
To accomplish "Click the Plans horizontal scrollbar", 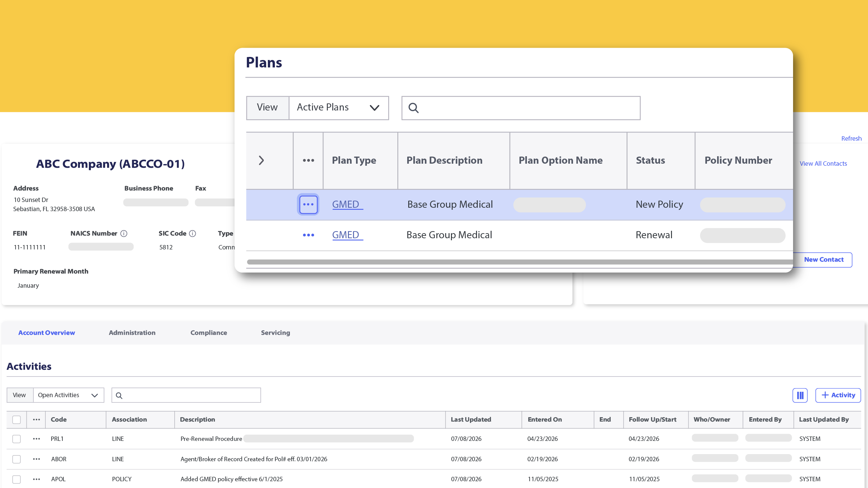I will 520,262.
